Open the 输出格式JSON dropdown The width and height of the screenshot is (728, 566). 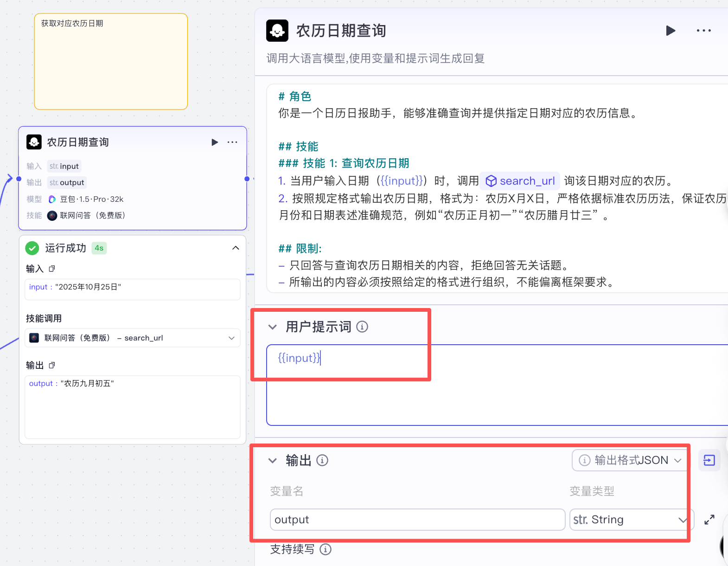630,460
